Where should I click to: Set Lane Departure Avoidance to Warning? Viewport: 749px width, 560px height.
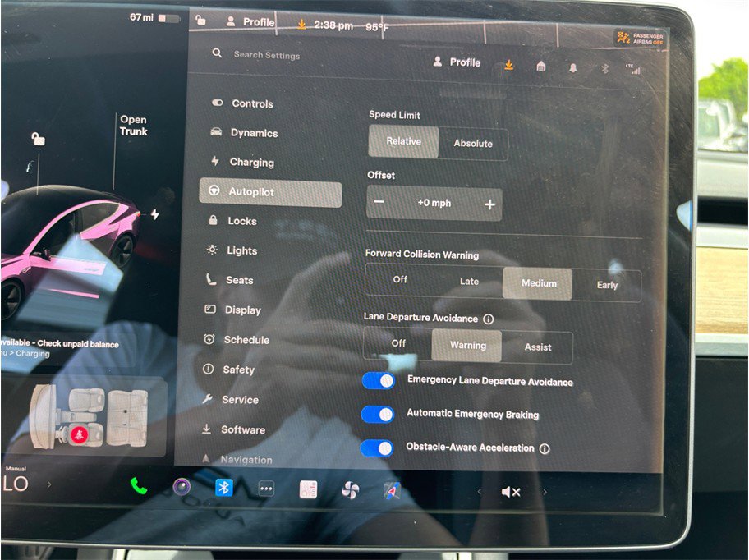click(467, 345)
